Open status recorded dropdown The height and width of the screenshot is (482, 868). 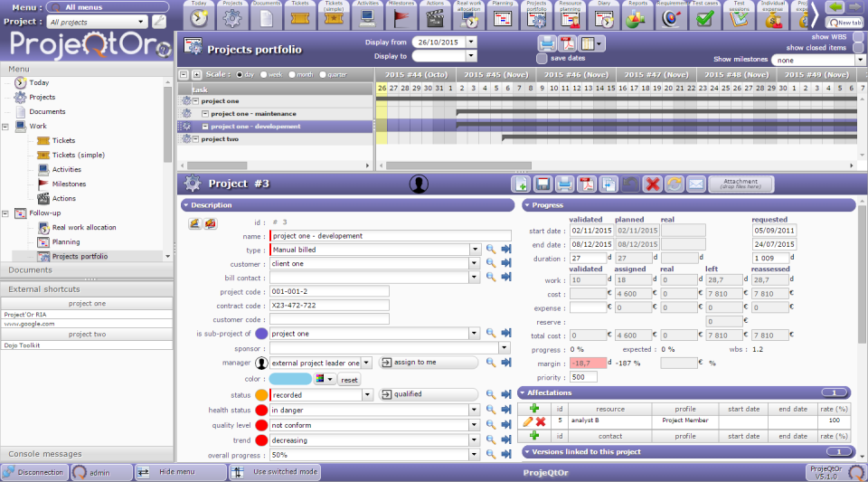point(367,395)
